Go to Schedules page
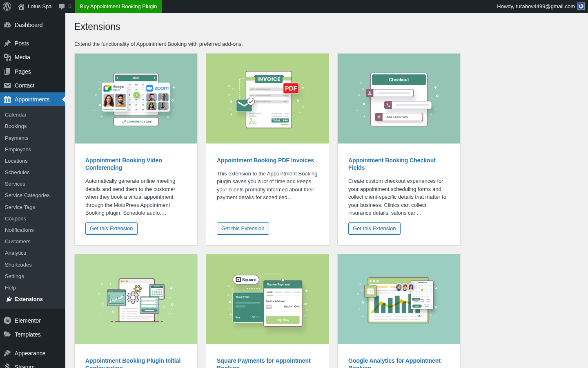The height and width of the screenshot is (368, 588). (x=17, y=173)
